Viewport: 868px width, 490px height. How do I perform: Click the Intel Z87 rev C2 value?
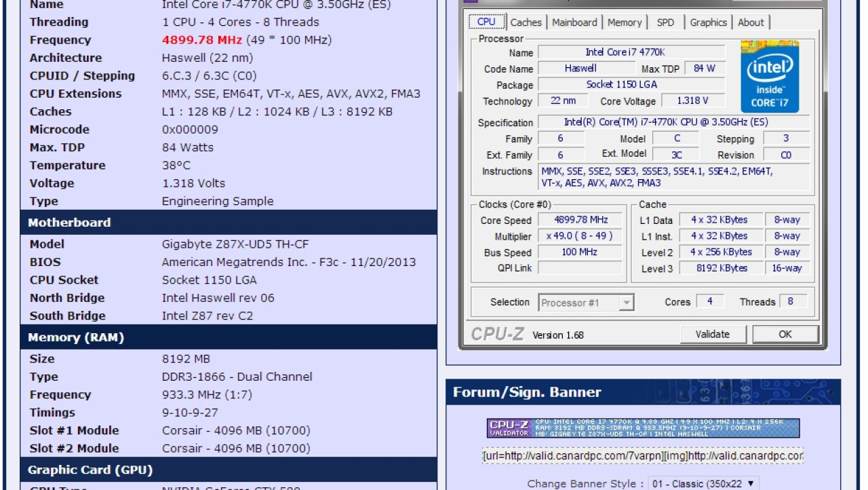pos(207,316)
